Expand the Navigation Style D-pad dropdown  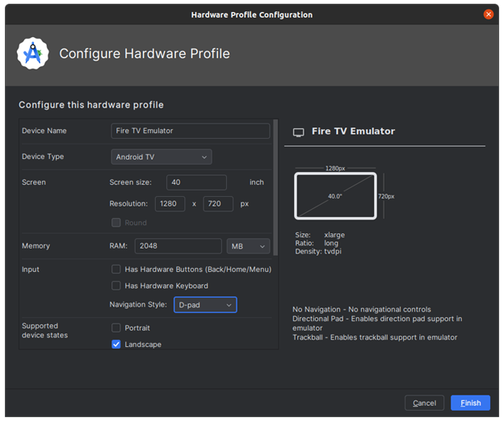(x=205, y=305)
